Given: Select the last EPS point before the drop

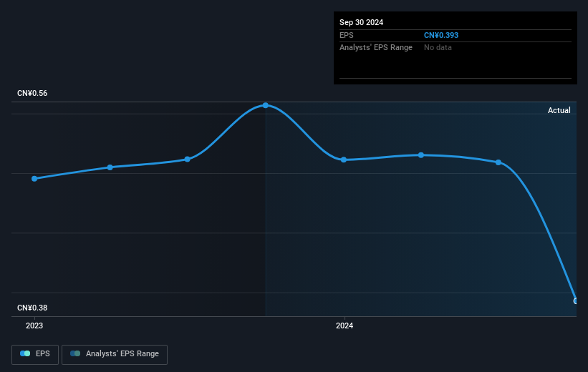Looking at the screenshot, I should [x=498, y=162].
